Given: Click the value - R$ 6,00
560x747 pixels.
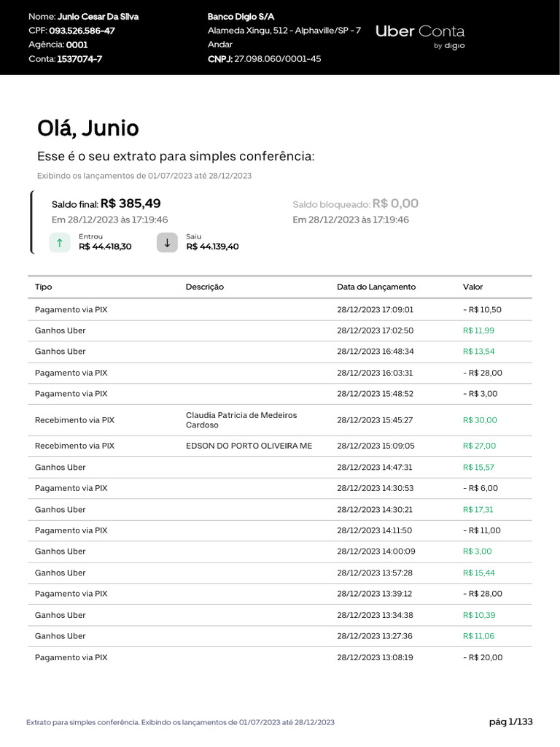Looking at the screenshot, I should click(481, 488).
